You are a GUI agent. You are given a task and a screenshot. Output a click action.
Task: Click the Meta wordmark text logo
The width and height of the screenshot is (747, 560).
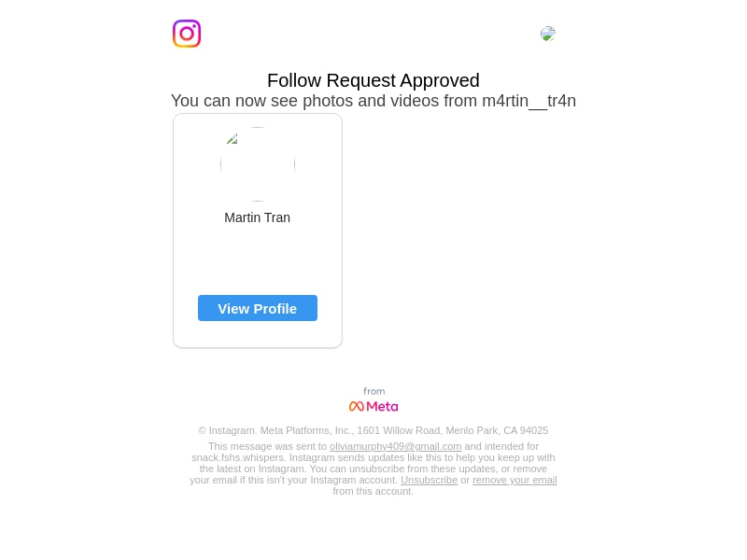coord(382,406)
